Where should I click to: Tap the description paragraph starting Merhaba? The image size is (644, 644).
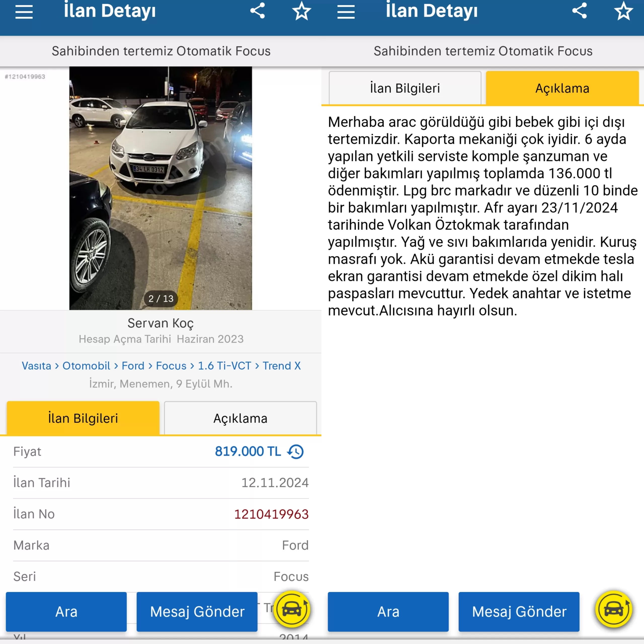tap(483, 216)
